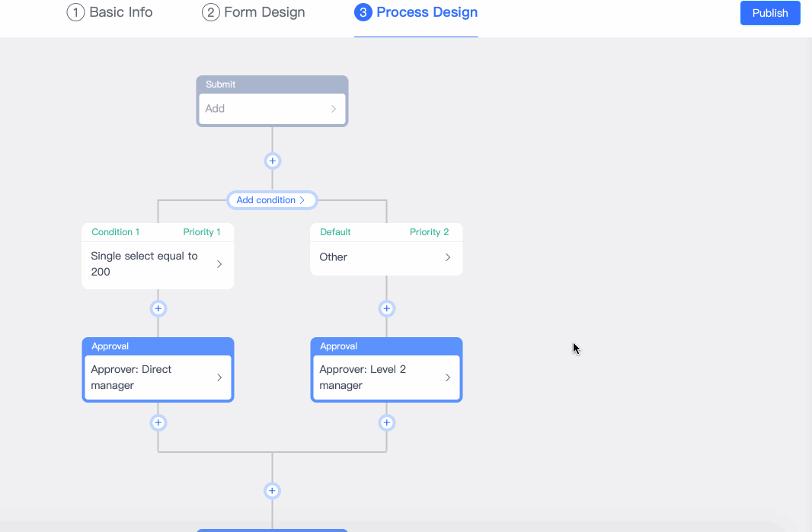
Task: Click Priority 2 label on default card
Action: (430, 232)
